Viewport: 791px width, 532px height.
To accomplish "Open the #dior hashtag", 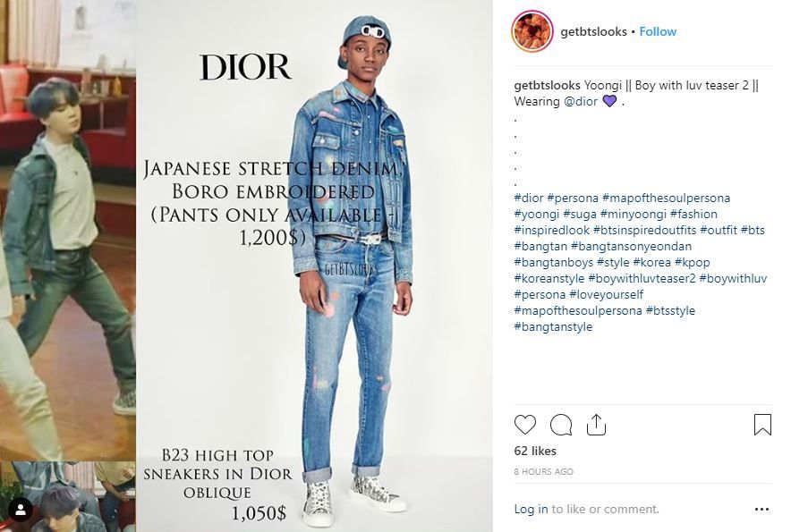I will click(529, 198).
